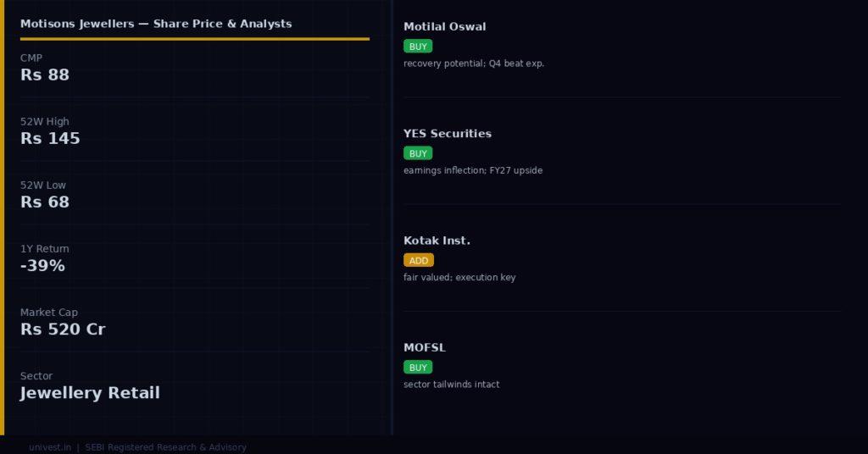Select the note 'sector tailwinds intact'

pyautogui.click(x=451, y=385)
